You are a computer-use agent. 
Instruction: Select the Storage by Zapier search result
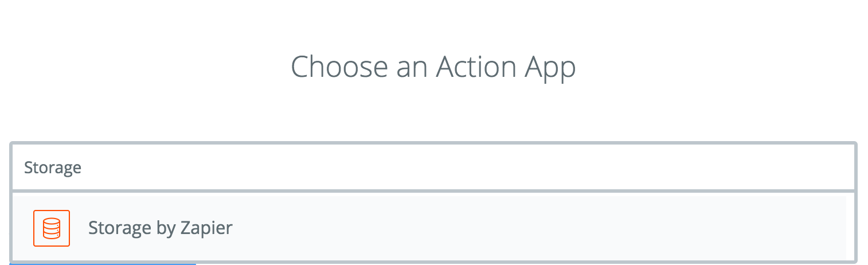(x=429, y=228)
